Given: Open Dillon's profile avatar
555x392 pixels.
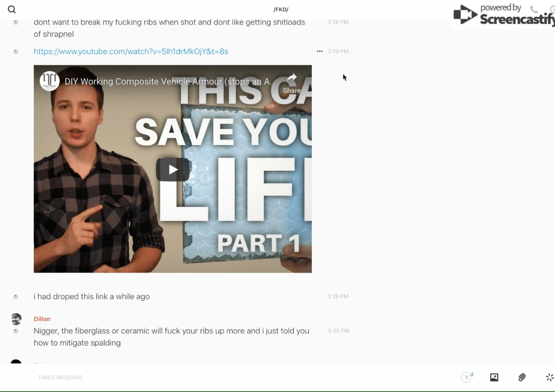Looking at the screenshot, I should [x=16, y=319].
